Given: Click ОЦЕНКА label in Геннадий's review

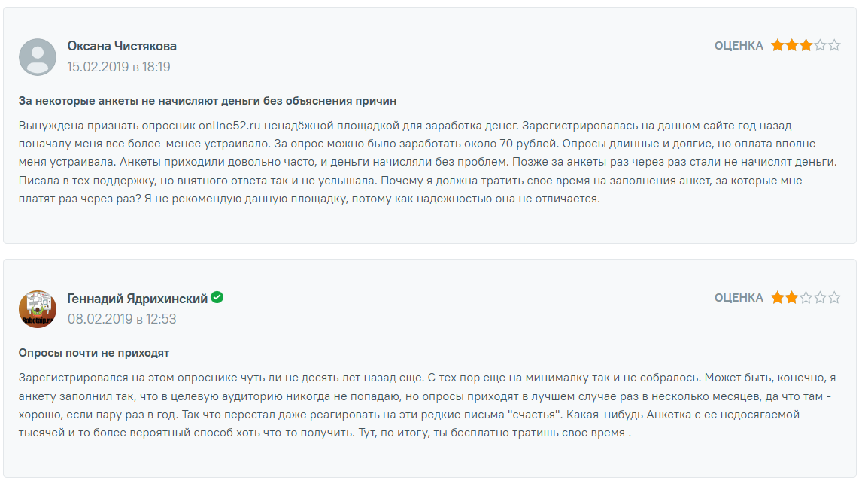Looking at the screenshot, I should [x=739, y=298].
